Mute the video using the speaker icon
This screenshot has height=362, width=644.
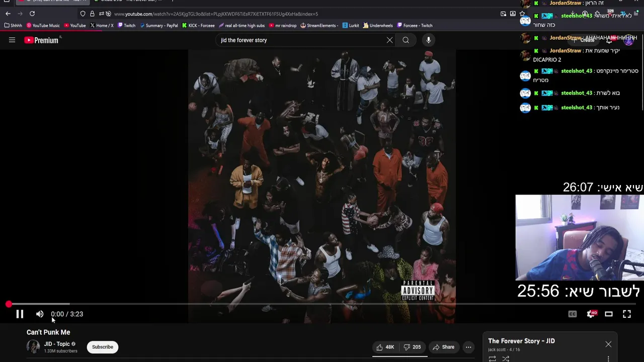[x=40, y=314]
